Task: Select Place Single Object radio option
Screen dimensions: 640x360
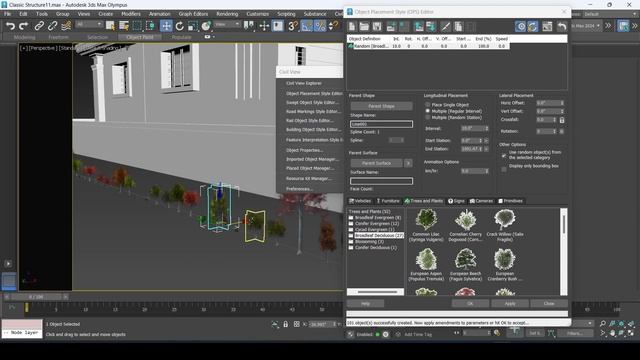Action: [x=428, y=104]
